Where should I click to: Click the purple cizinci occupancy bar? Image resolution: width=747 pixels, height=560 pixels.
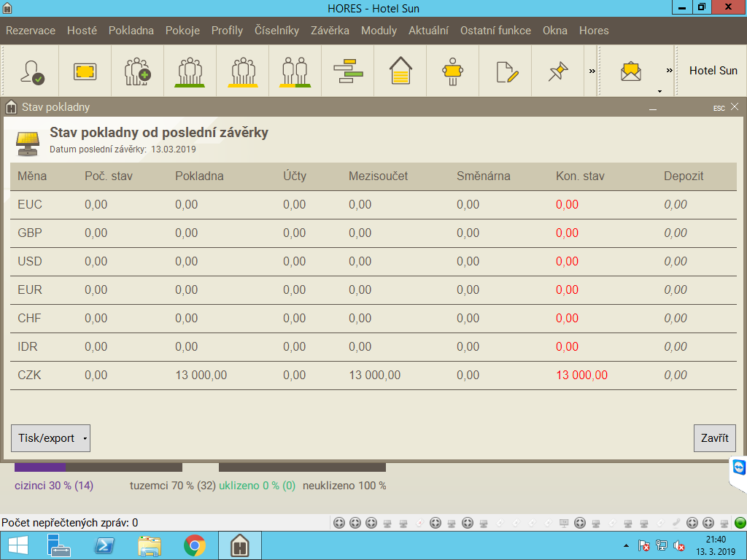(40, 467)
